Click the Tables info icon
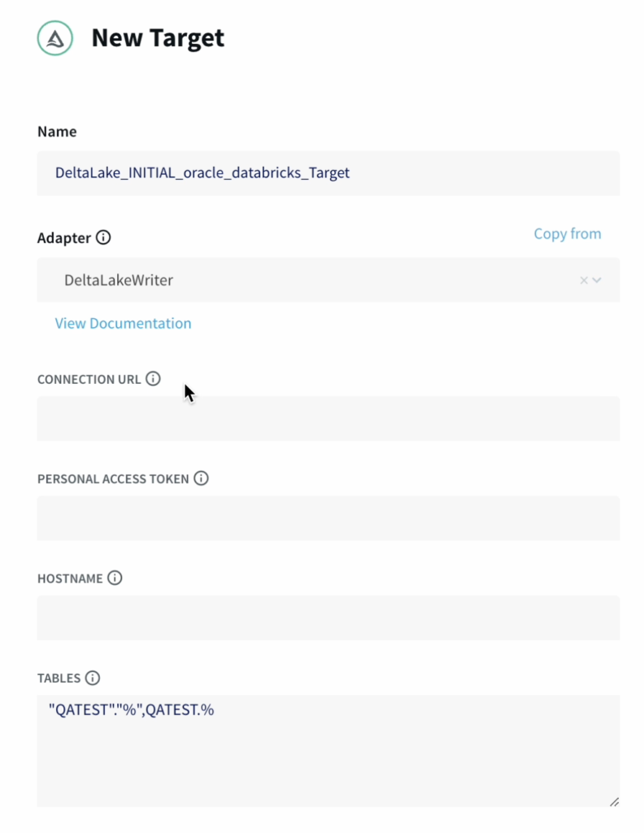Screen dimensions: 644x833 pos(92,678)
